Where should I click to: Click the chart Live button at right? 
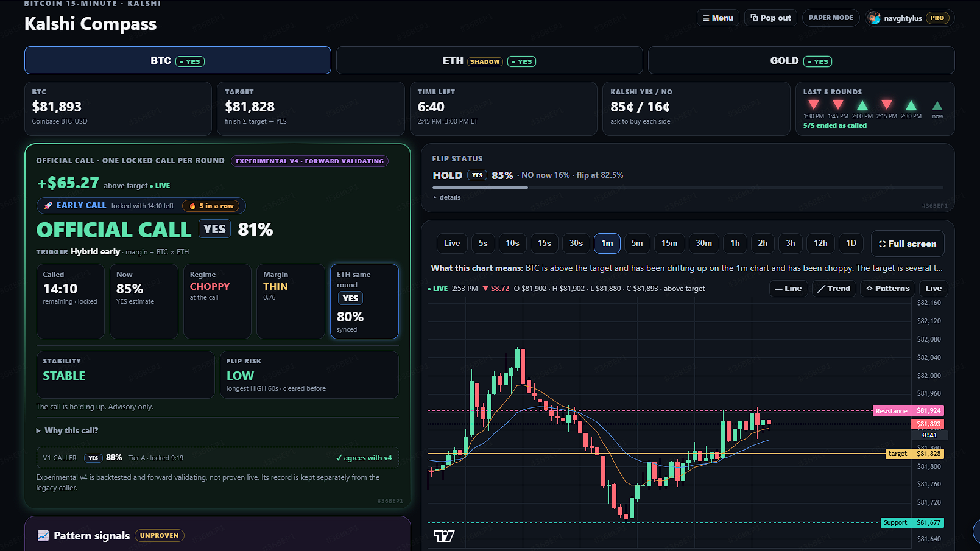pyautogui.click(x=934, y=289)
